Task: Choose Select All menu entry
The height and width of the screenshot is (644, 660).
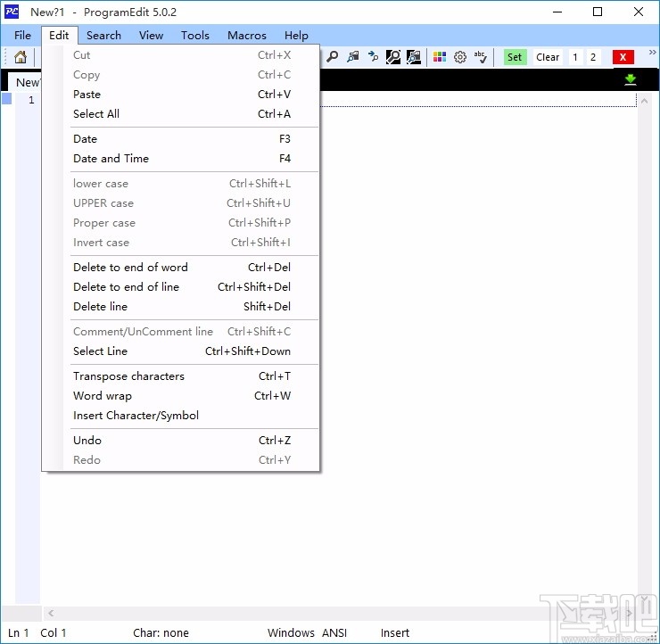Action: (x=180, y=113)
